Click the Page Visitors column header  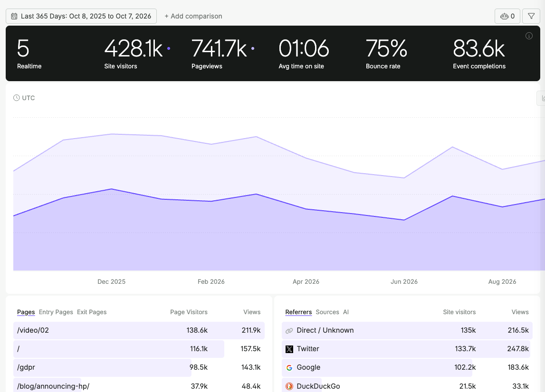[189, 312]
